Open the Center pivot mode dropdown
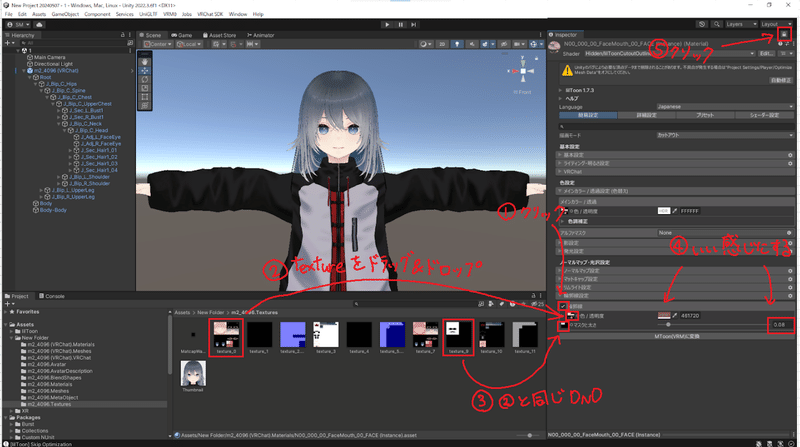Image resolution: width=800 pixels, height=447 pixels. pyautogui.click(x=158, y=44)
